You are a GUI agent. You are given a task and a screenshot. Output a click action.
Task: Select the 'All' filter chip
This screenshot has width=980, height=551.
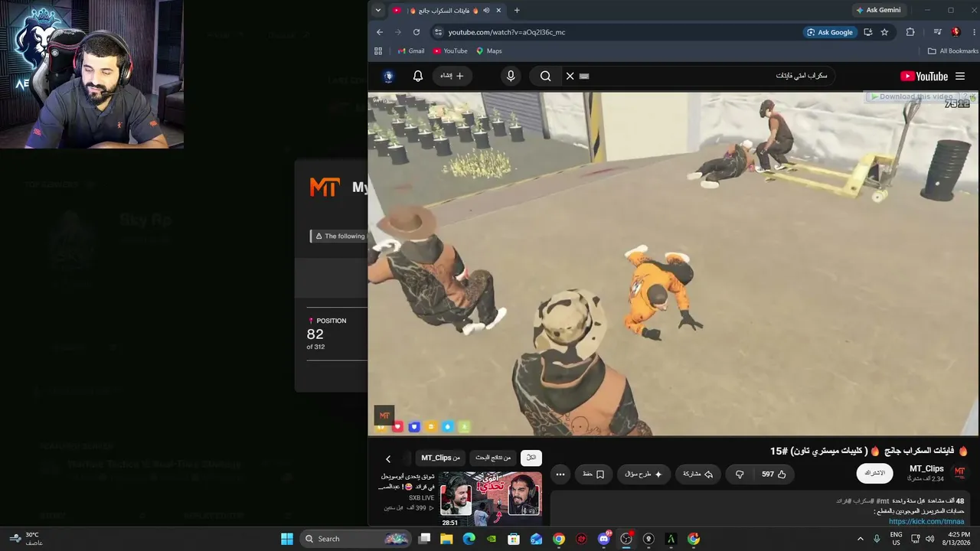tap(531, 458)
